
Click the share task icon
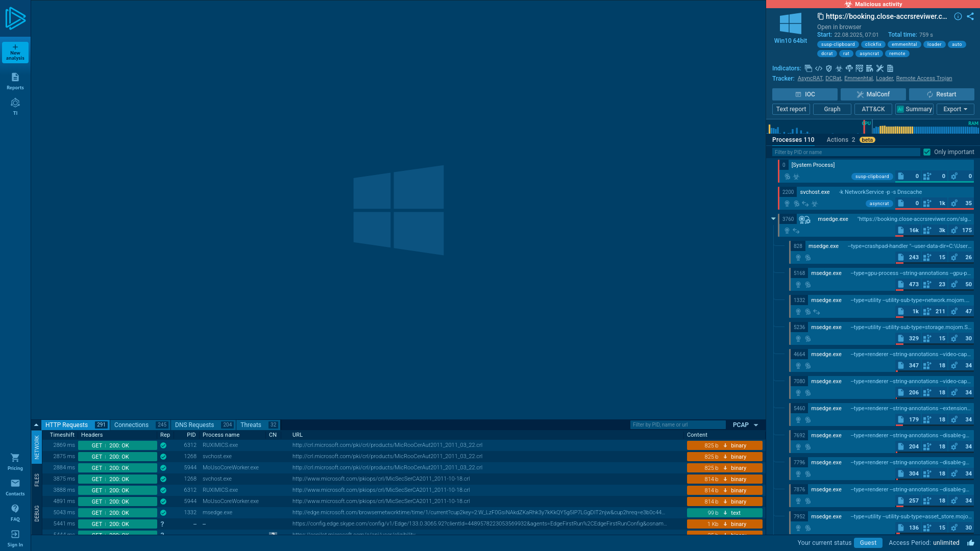[x=970, y=16]
